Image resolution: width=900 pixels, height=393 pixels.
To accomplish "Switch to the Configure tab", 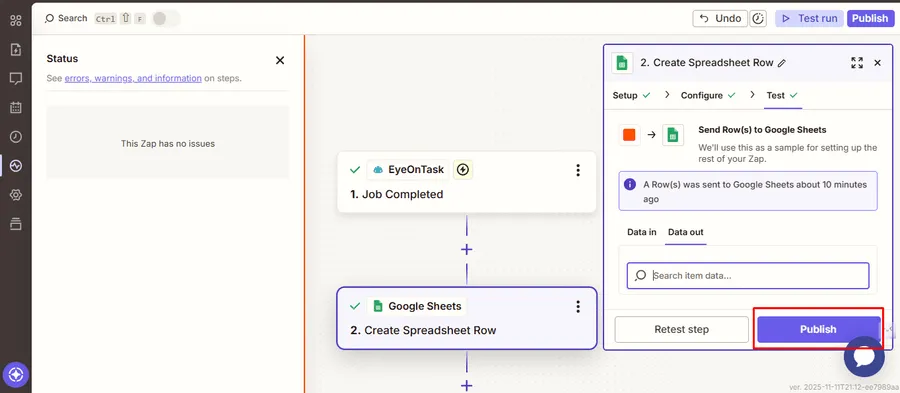I will [708, 95].
